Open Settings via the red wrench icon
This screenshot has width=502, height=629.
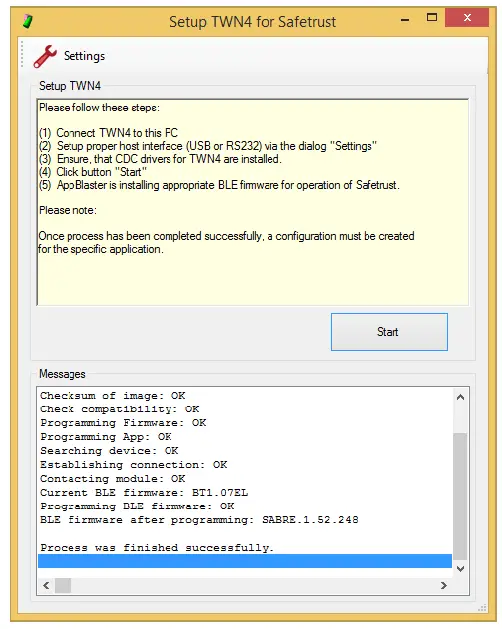45,56
